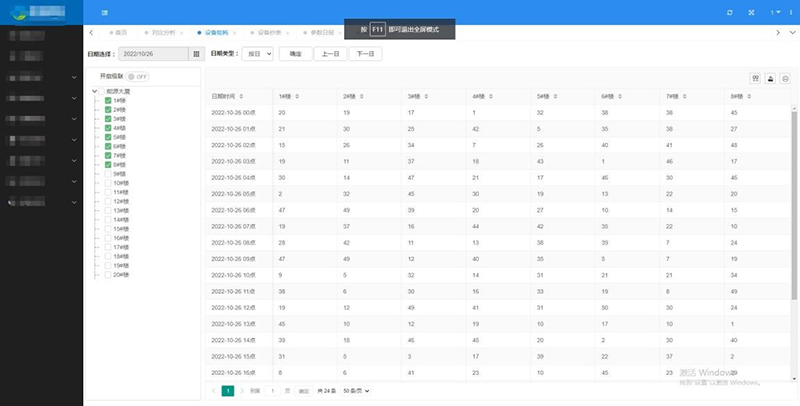Click the print icon above the table

pos(785,78)
